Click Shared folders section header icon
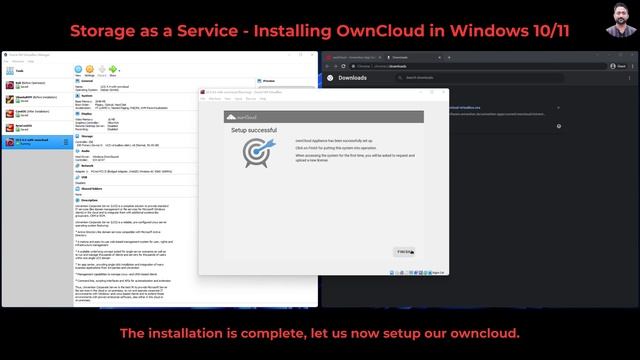This screenshot has height=360, width=640. coord(78,189)
